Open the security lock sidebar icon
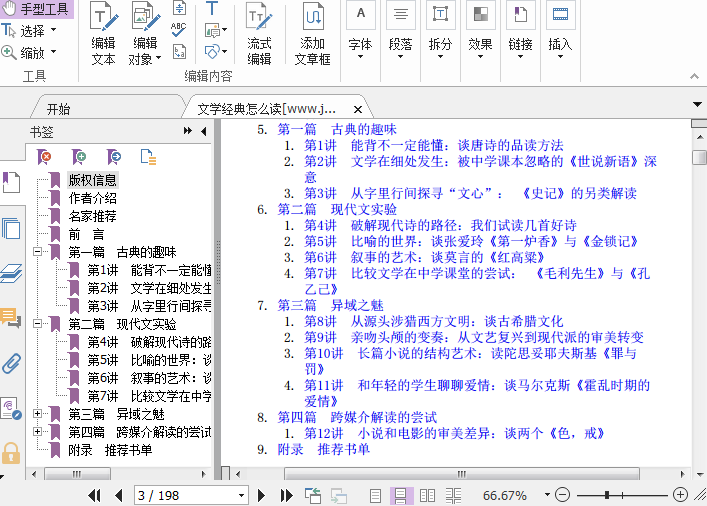The height and width of the screenshot is (506, 707). [x=11, y=453]
